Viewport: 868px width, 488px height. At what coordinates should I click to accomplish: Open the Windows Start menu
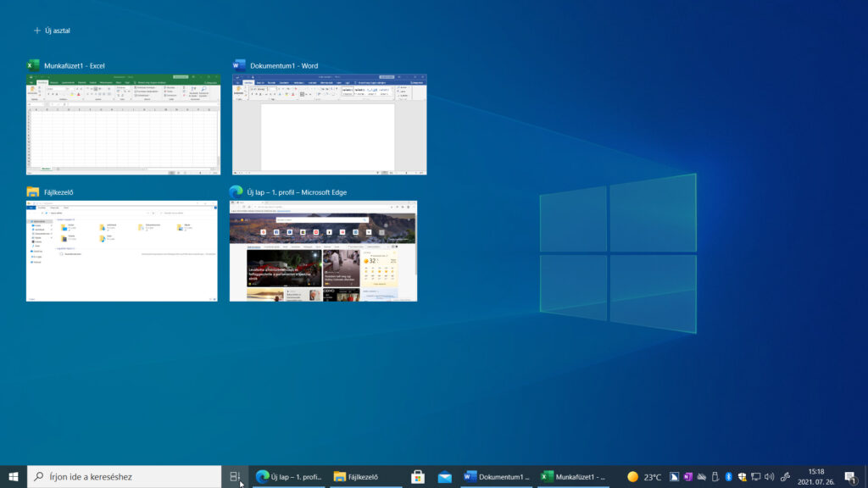point(14,476)
